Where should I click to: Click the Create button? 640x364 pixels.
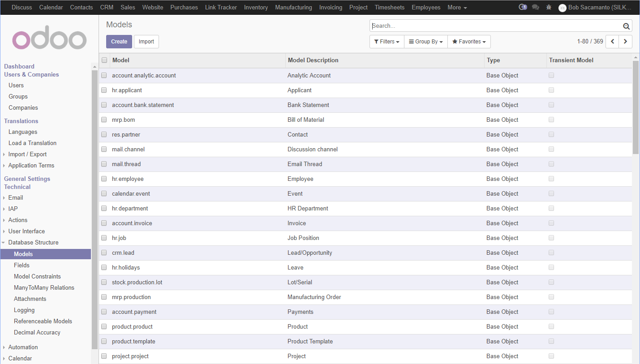pyautogui.click(x=119, y=42)
